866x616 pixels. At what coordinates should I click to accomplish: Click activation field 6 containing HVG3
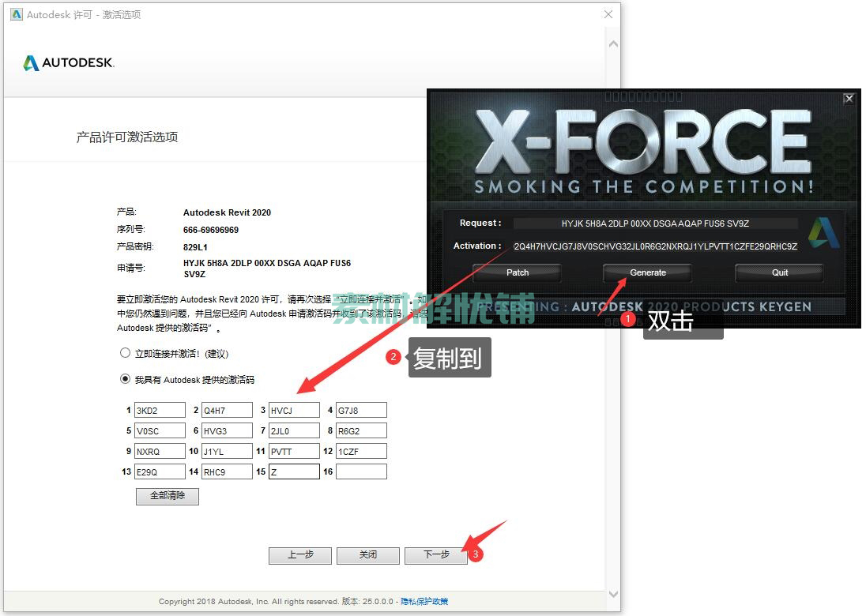[x=227, y=430]
